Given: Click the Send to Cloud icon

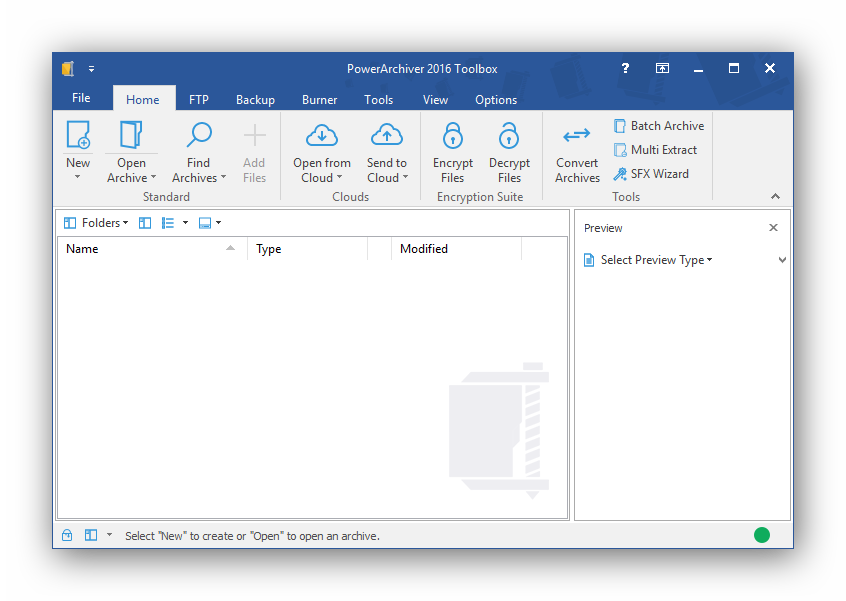Looking at the screenshot, I should click(x=387, y=135).
